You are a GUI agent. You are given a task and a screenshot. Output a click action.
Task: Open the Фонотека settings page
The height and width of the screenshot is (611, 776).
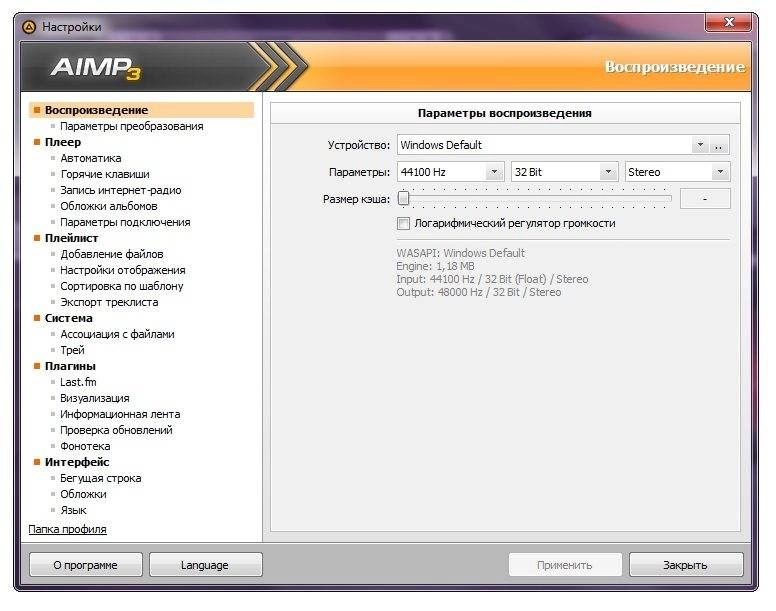[x=85, y=446]
